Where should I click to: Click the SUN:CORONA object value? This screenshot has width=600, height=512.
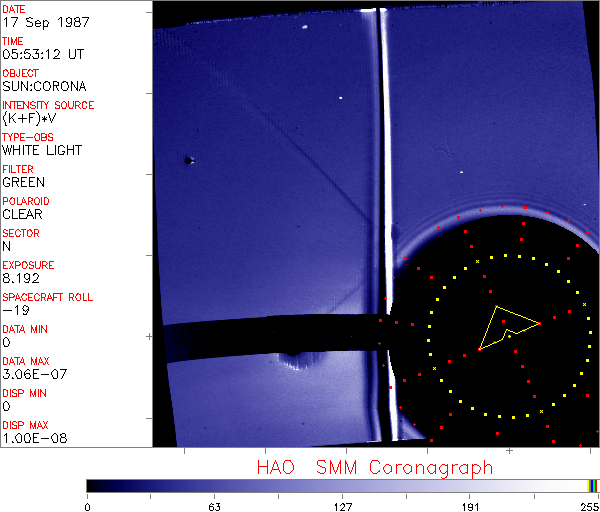(x=44, y=86)
